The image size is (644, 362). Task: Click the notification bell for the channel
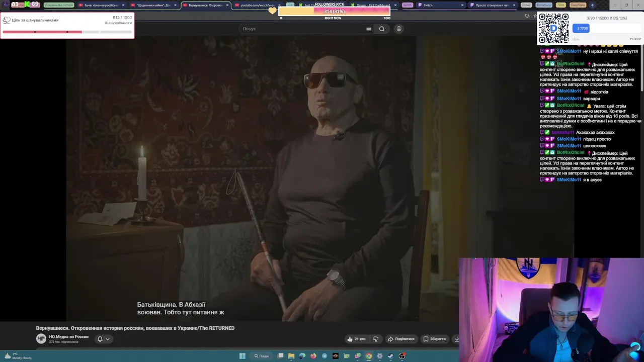[x=100, y=339]
